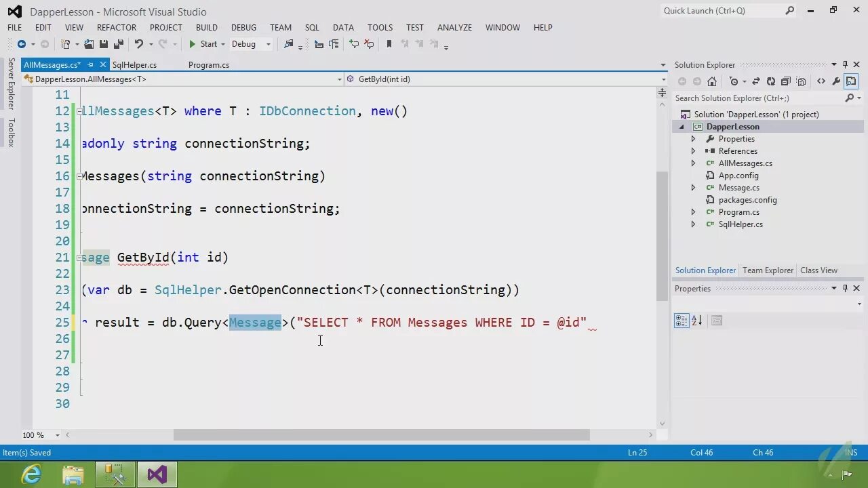Expand the Properties node in tree
The width and height of the screenshot is (868, 488).
(x=693, y=139)
